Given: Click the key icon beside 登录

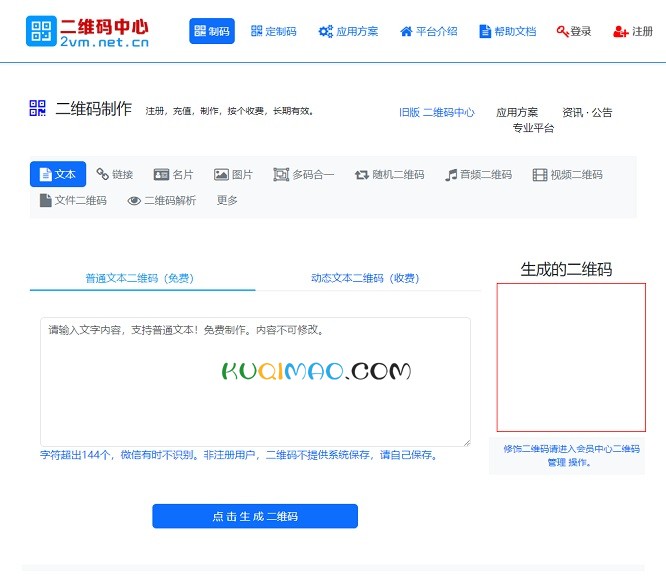Looking at the screenshot, I should click(x=562, y=31).
